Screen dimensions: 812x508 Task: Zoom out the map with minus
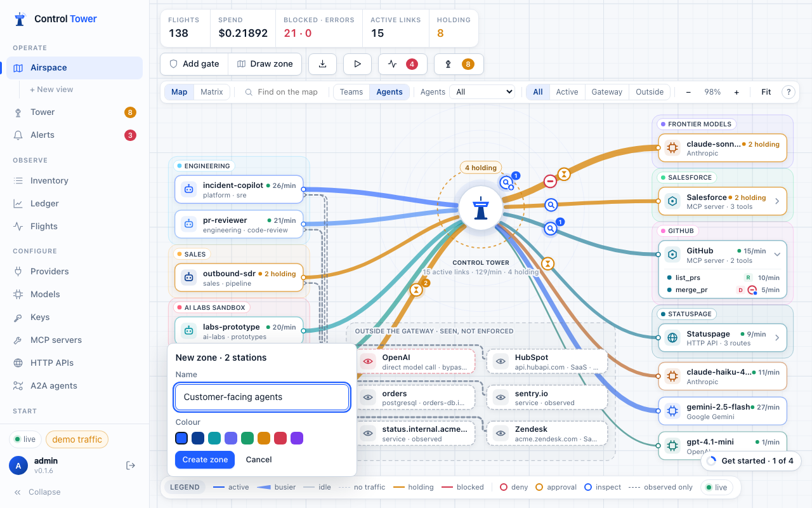click(x=688, y=92)
